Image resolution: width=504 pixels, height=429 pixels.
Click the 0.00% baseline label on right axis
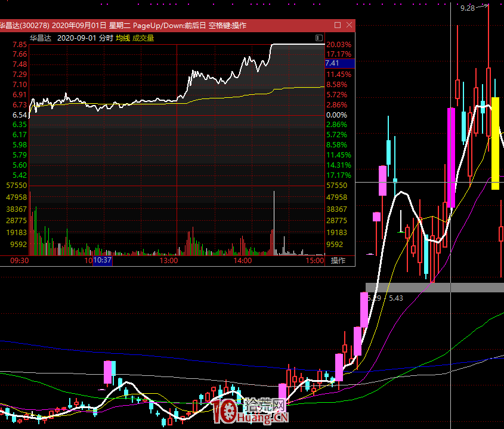(336, 115)
